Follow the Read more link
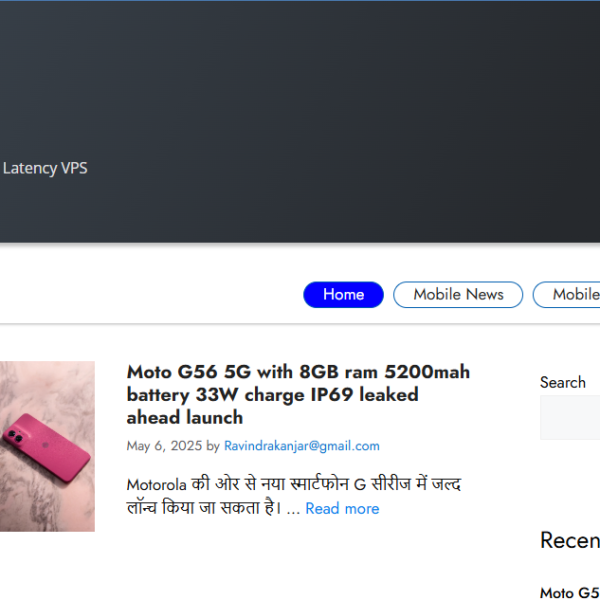The image size is (600, 600). tap(342, 509)
